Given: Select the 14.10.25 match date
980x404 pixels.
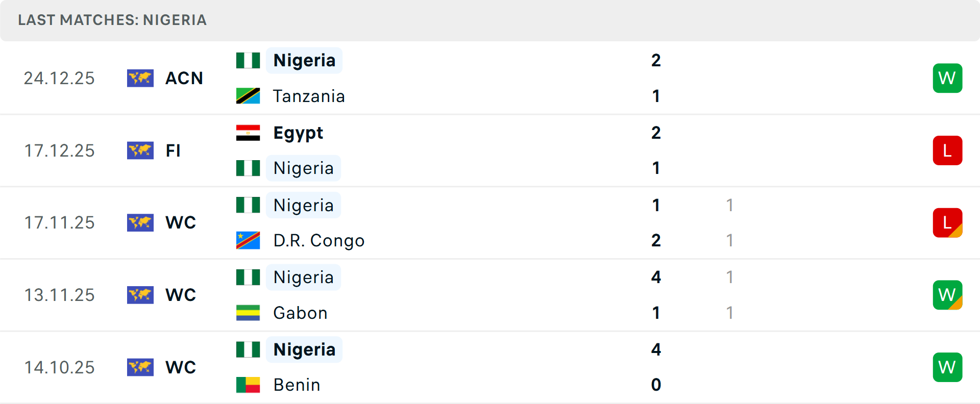Looking at the screenshot, I should (59, 367).
